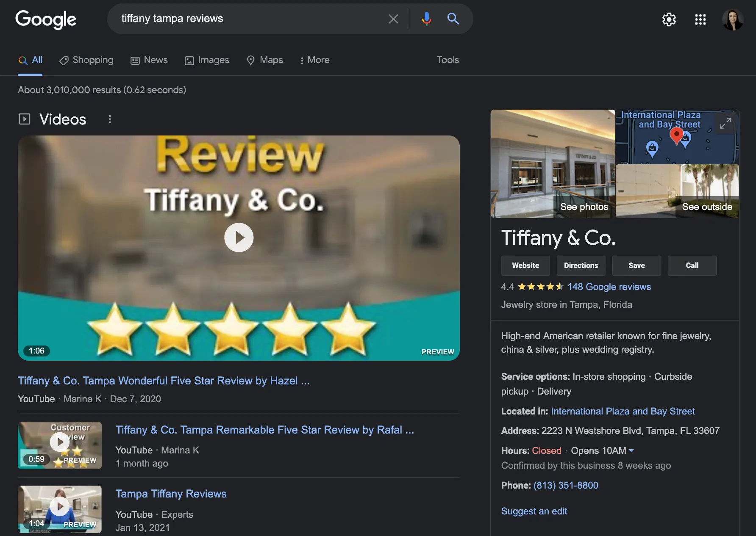This screenshot has height=536, width=756.
Task: Open International Plaza and Bay Street link
Action: click(623, 411)
